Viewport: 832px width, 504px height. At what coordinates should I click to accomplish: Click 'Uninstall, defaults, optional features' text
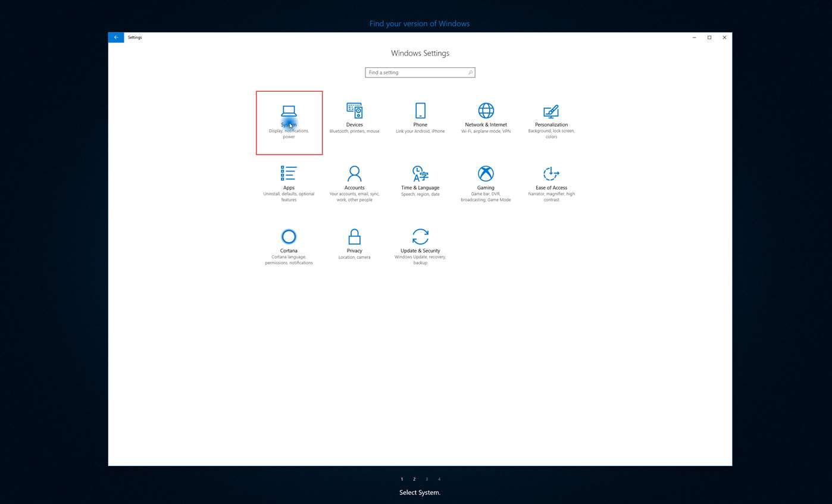point(289,197)
